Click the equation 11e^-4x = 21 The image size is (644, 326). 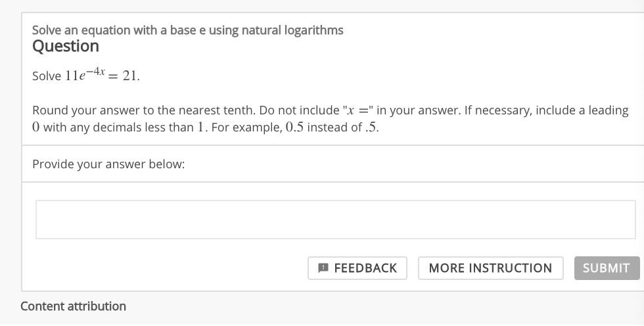(102, 76)
